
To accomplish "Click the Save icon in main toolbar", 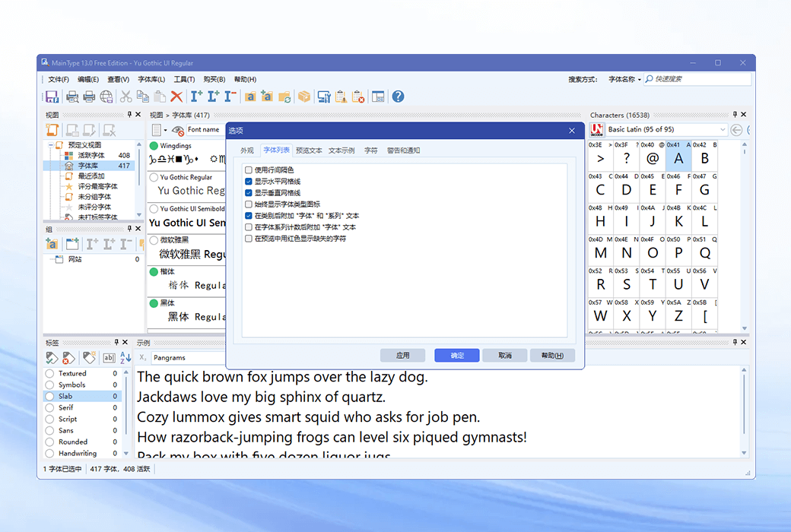I will click(52, 97).
